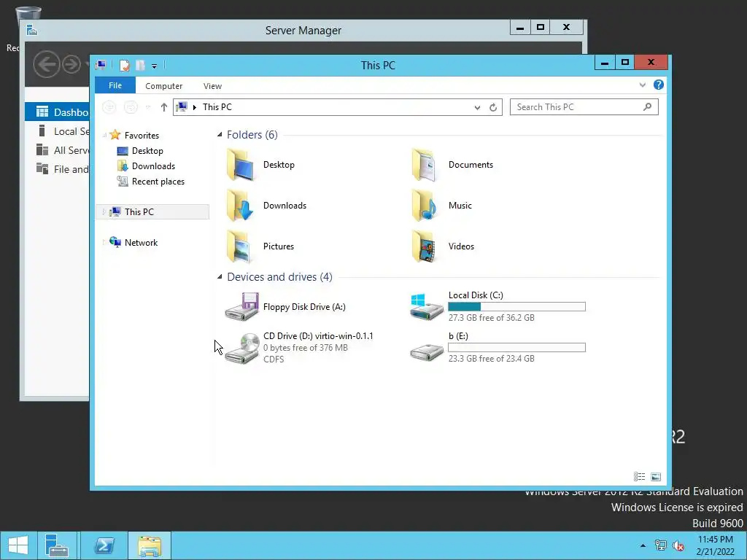Open the Documents folder icon
747x560 pixels.
click(x=425, y=165)
